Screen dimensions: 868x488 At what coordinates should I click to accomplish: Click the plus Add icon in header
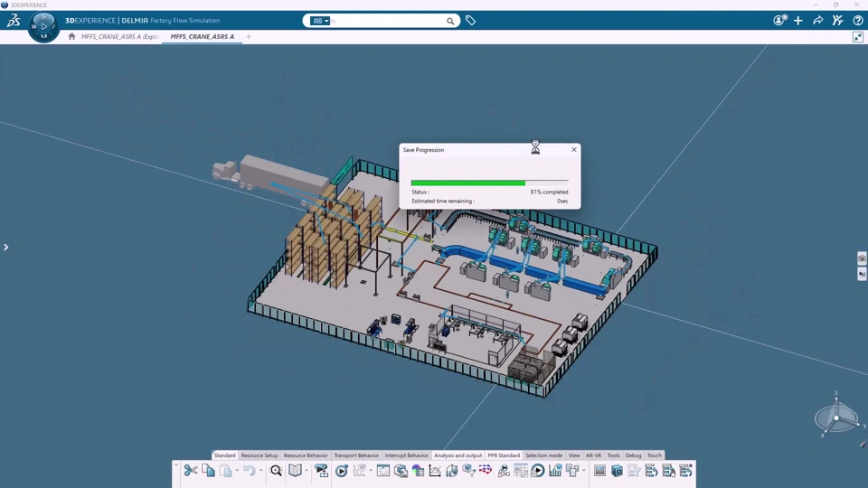click(x=798, y=21)
